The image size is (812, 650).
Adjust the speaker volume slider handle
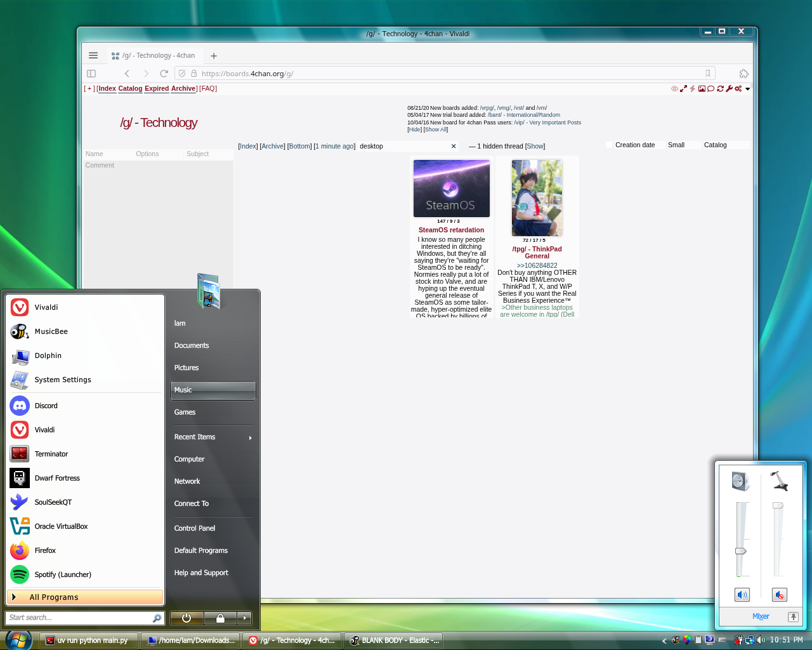[x=740, y=551]
